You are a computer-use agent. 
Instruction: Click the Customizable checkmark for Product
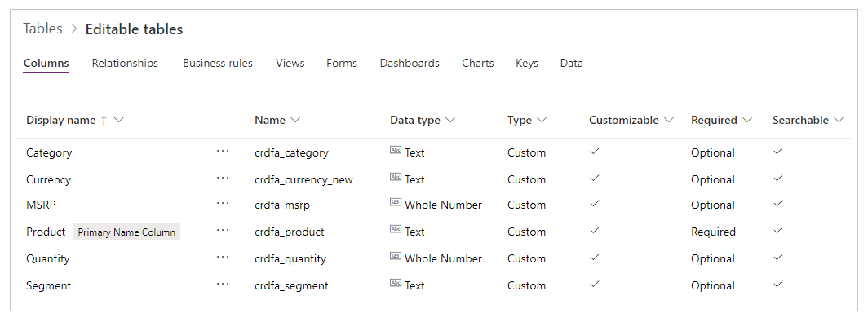tap(595, 230)
